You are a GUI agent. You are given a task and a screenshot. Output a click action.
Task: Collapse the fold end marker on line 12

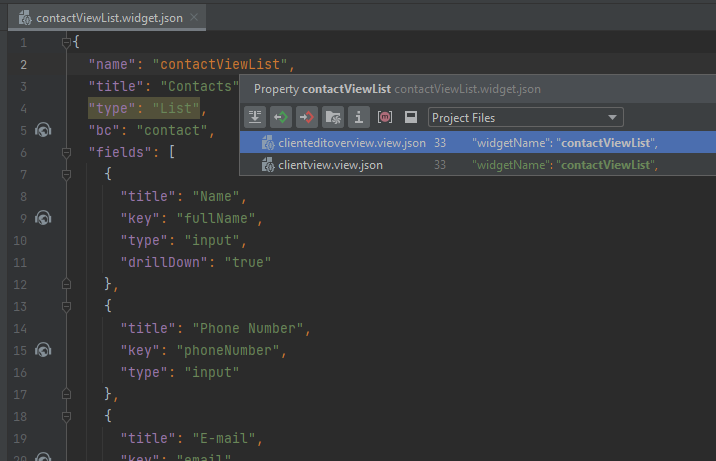pyautogui.click(x=66, y=284)
